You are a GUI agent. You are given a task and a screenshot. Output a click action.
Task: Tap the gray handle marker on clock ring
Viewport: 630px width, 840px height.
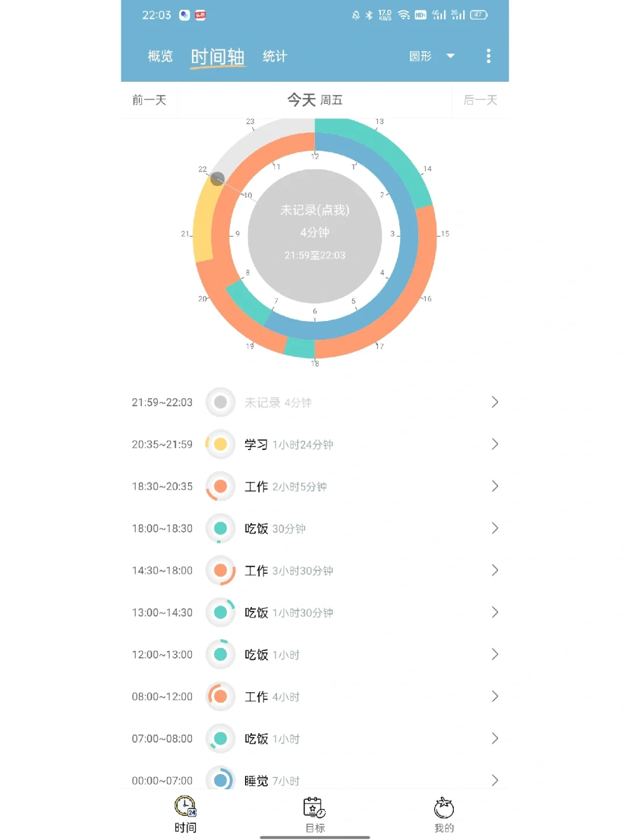pos(218,179)
